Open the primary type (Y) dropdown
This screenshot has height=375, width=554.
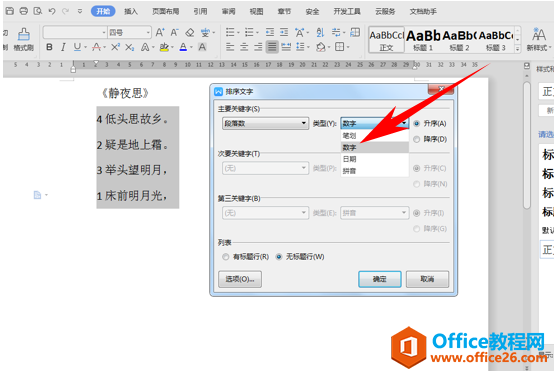(375, 123)
